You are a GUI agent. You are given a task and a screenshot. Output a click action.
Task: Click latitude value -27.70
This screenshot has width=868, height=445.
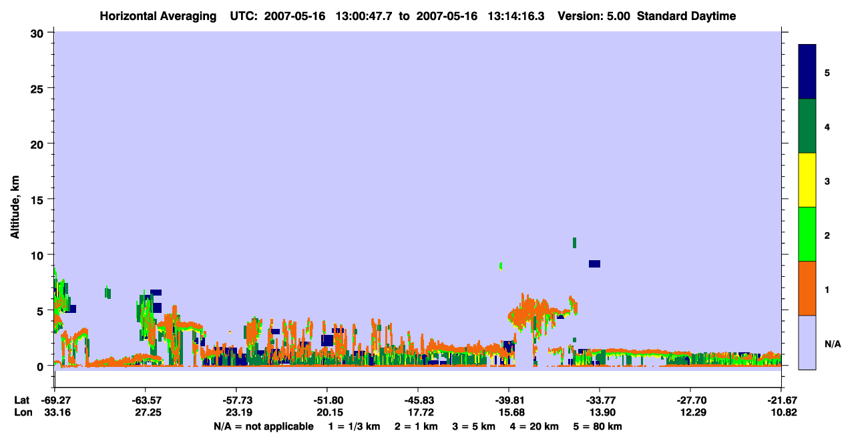click(690, 400)
